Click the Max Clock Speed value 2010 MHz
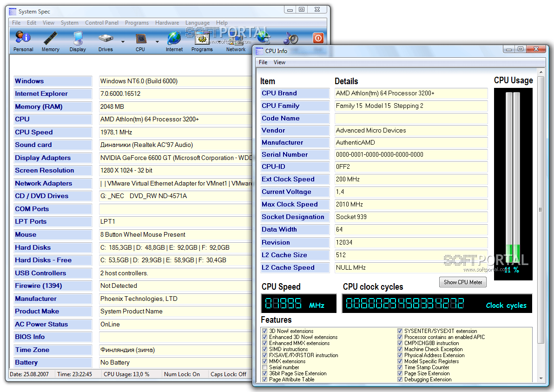The height and width of the screenshot is (392, 554). [350, 204]
